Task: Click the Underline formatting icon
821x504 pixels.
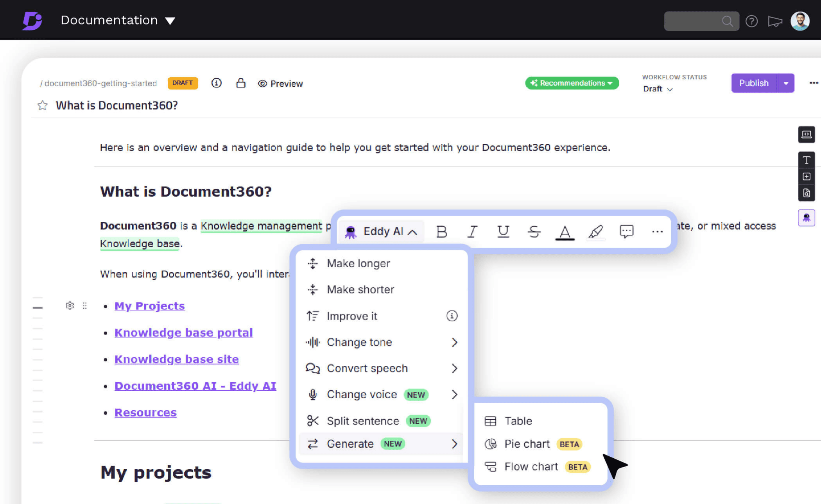Action: [503, 232]
